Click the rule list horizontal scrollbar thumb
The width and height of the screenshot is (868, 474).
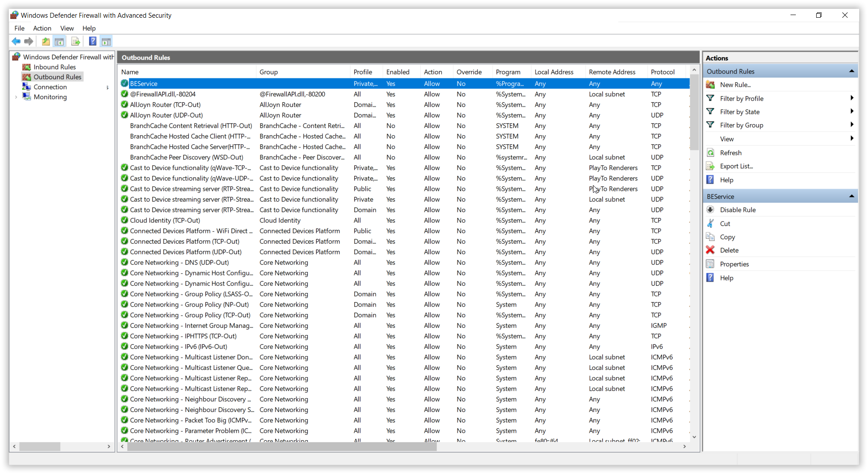(282, 447)
